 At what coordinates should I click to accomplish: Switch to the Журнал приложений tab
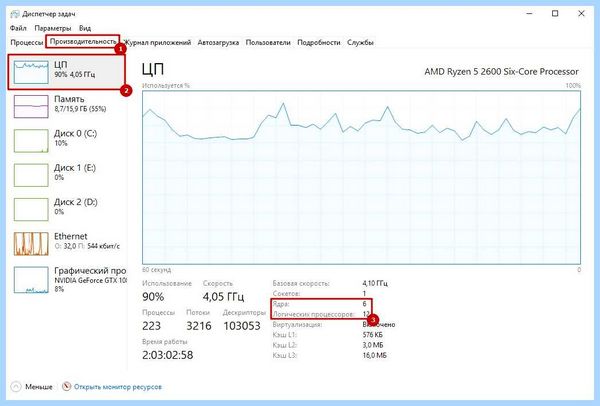157,42
